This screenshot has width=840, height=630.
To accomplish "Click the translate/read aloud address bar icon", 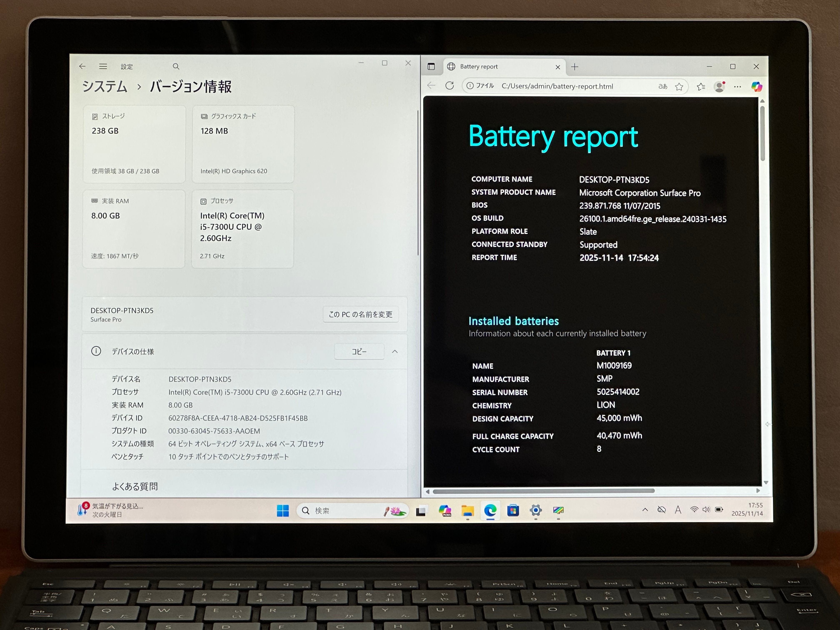I will 663,87.
